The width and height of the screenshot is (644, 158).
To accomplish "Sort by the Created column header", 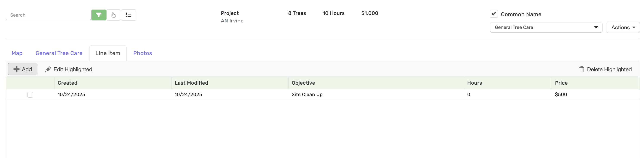I will point(67,83).
